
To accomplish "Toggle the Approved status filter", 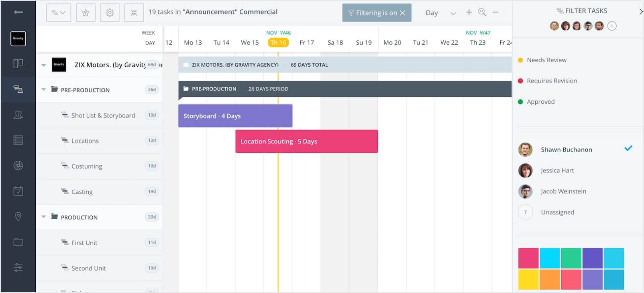I will tap(536, 102).
